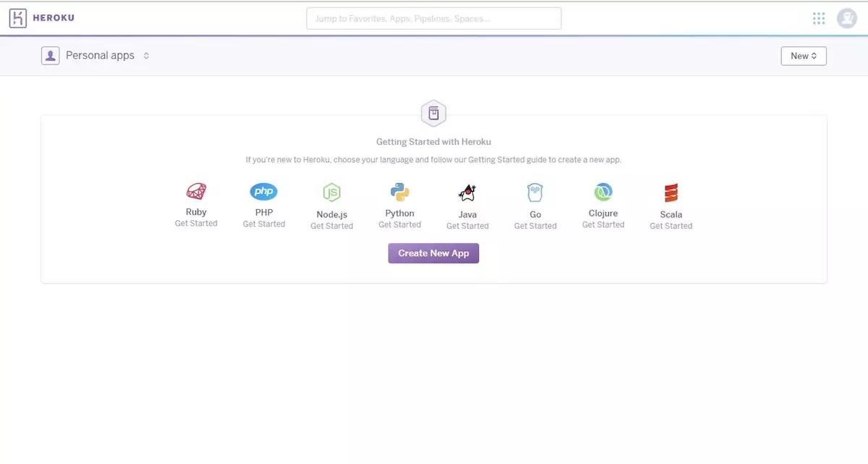The width and height of the screenshot is (868, 464).
Task: Click the Scala language label
Action: 671,215
